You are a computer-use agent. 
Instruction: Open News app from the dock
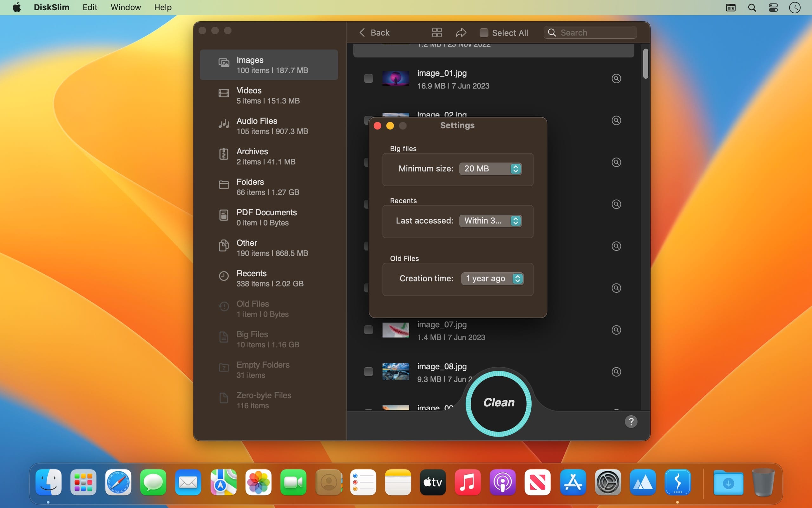point(537,482)
